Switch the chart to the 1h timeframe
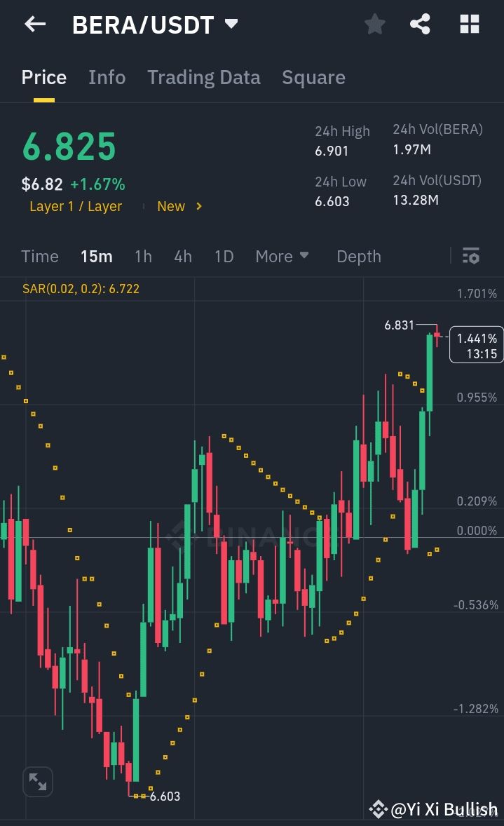 (x=143, y=257)
